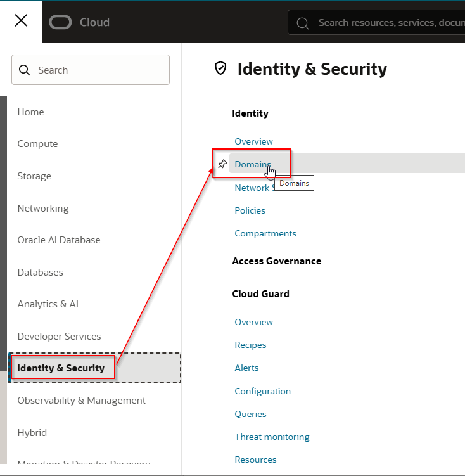This screenshot has height=476, width=465.
Task: Pin the Domains menu entry
Action: (x=222, y=164)
